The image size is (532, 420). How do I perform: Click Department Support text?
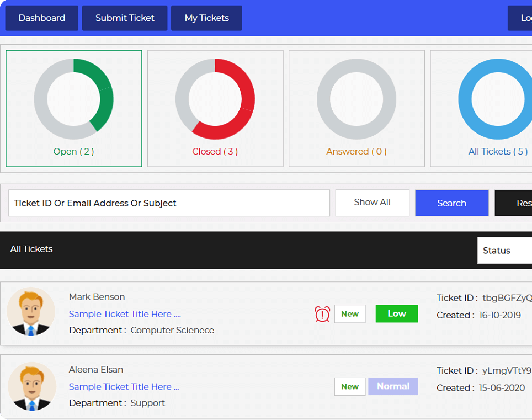click(x=116, y=403)
